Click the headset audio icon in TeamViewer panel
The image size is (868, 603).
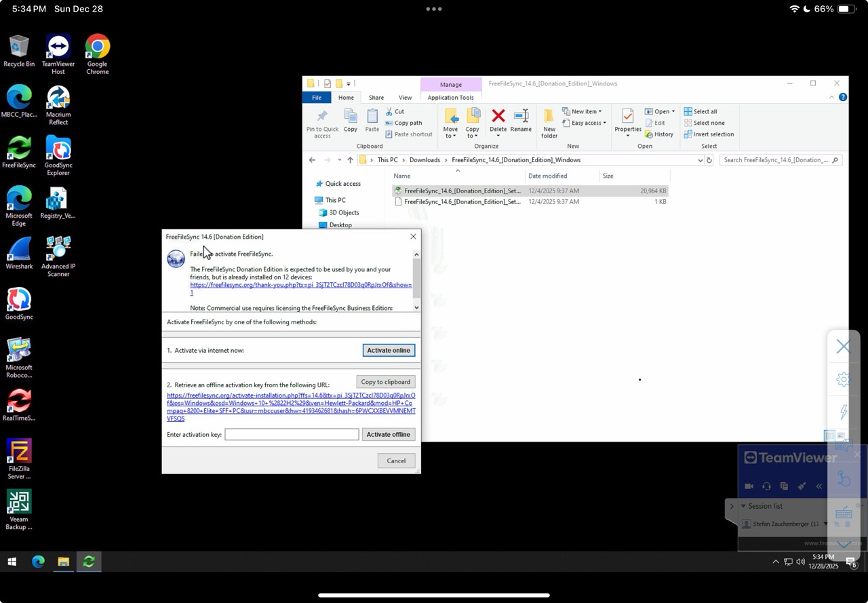point(766,486)
